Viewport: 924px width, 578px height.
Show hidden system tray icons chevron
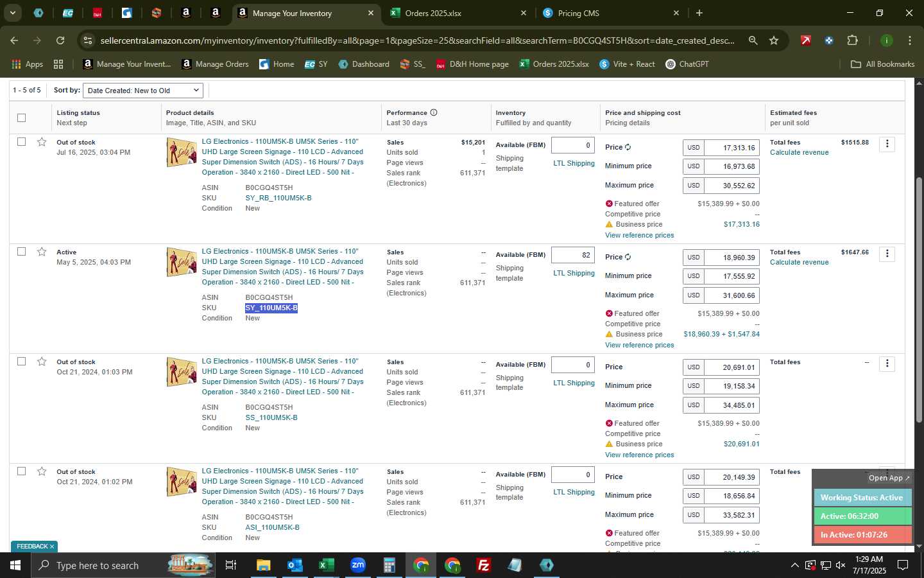[794, 565]
